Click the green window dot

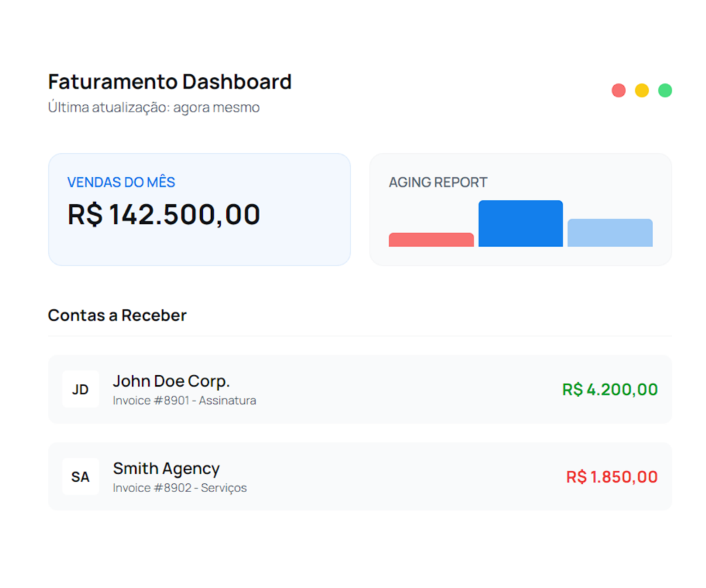point(665,90)
